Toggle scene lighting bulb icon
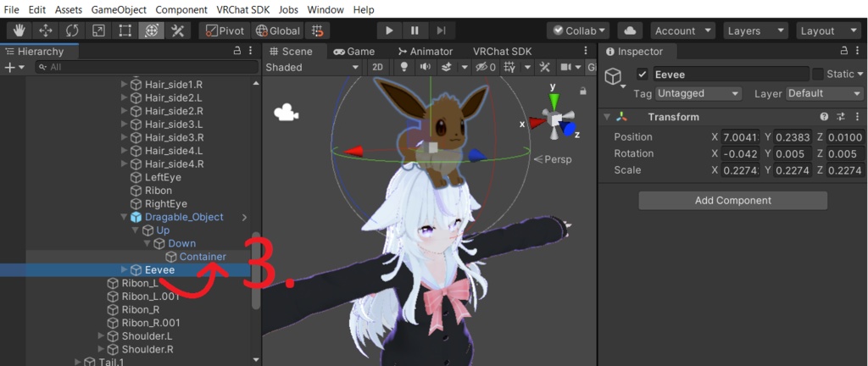The image size is (868, 366). (x=404, y=68)
